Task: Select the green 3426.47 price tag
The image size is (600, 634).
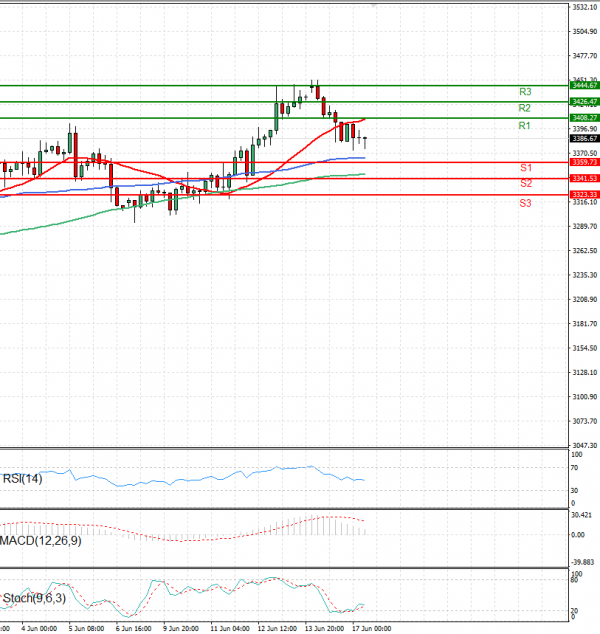Action: point(585,101)
